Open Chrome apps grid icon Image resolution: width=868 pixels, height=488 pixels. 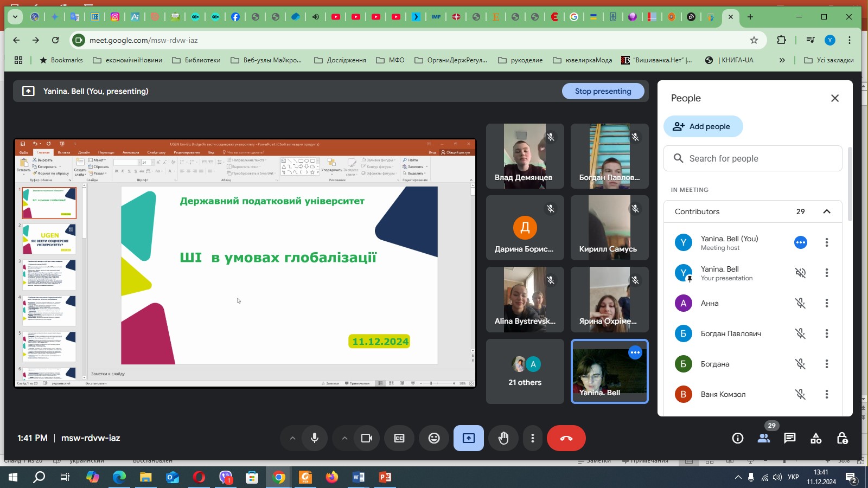point(18,60)
